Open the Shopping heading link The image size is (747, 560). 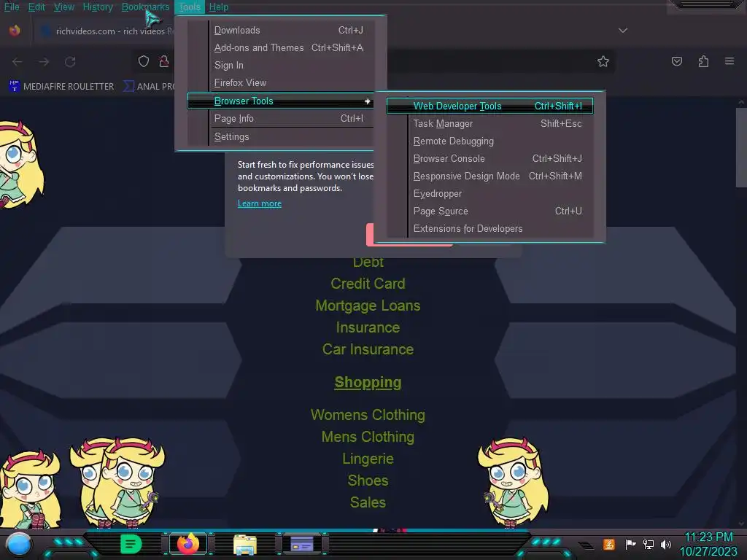point(368,382)
